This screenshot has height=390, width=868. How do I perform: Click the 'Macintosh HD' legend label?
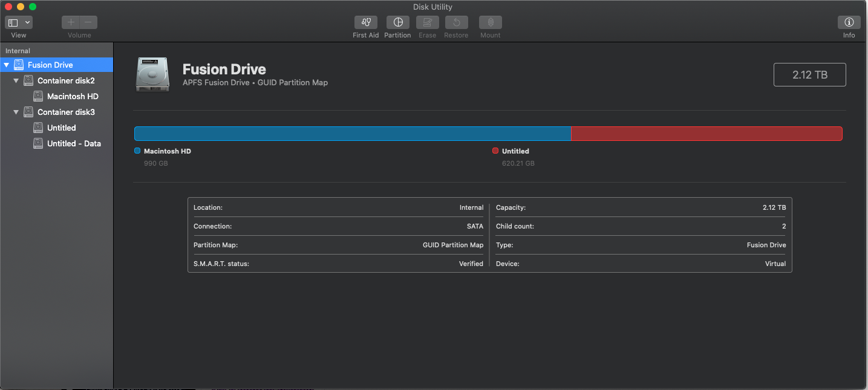(168, 151)
